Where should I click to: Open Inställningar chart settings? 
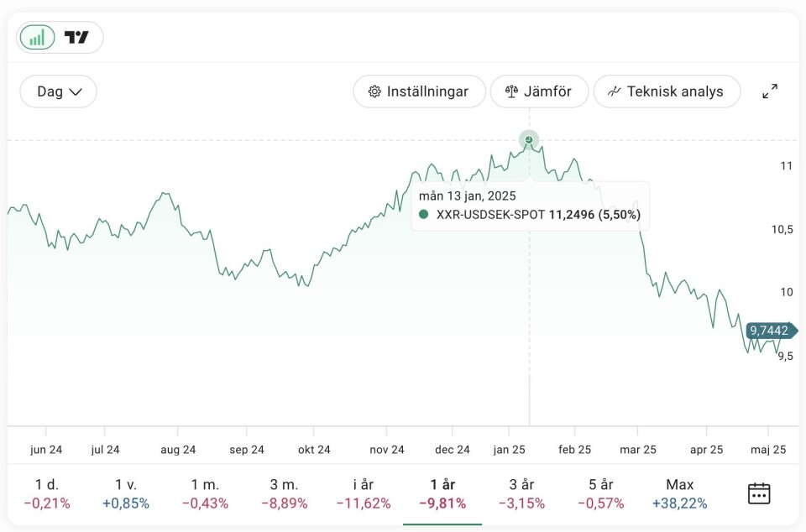(419, 91)
